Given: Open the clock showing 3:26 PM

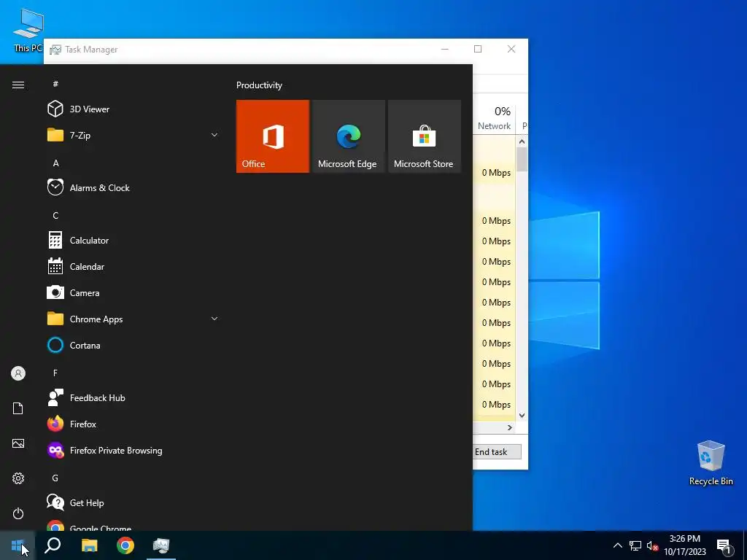Looking at the screenshot, I should point(684,545).
